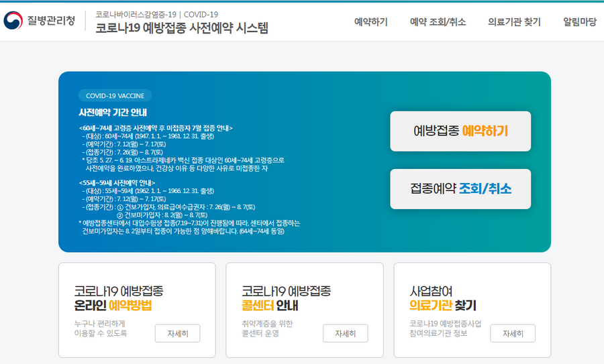This screenshot has width=604, height=364.
Task: Click the 사전예약 기간 안내 heading
Action: pos(113,113)
